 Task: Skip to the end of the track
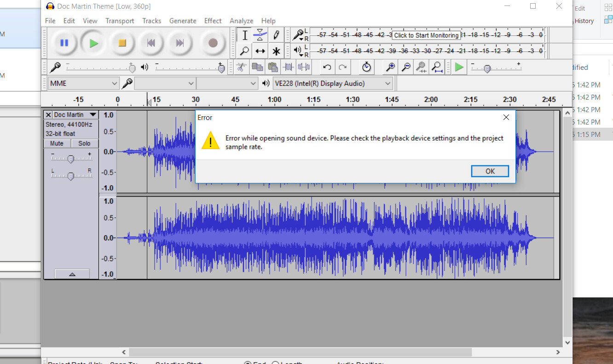click(179, 43)
